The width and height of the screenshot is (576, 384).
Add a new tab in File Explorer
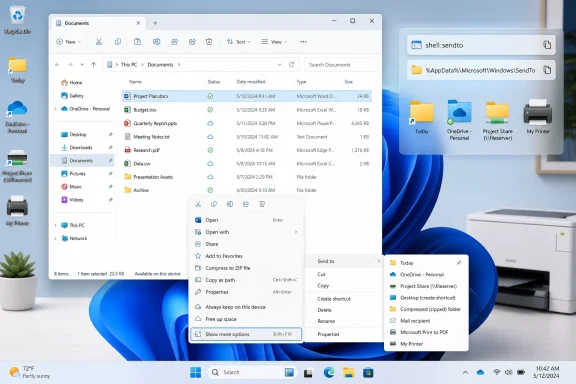155,23
